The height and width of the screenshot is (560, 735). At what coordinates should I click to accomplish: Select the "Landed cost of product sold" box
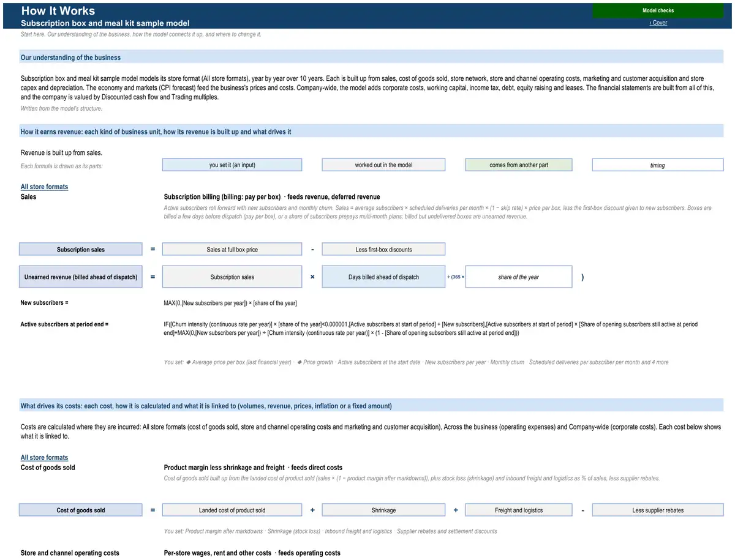coord(232,510)
